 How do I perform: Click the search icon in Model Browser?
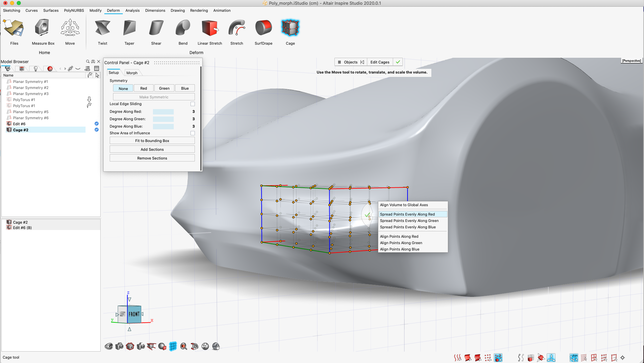click(88, 61)
